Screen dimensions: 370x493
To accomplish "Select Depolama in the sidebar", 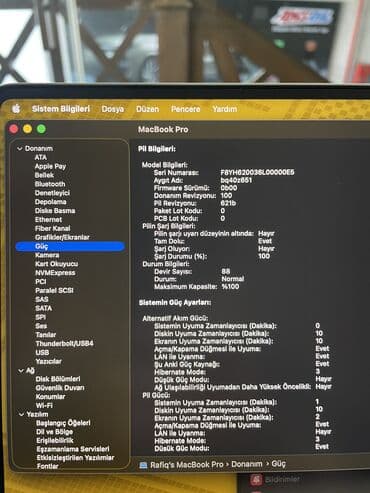I will pyautogui.click(x=50, y=202).
